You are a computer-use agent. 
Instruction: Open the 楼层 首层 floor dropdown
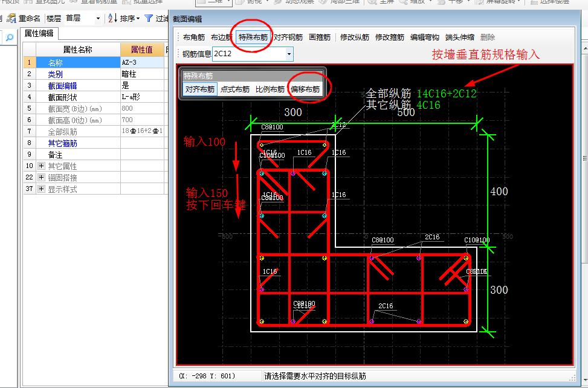[98, 18]
